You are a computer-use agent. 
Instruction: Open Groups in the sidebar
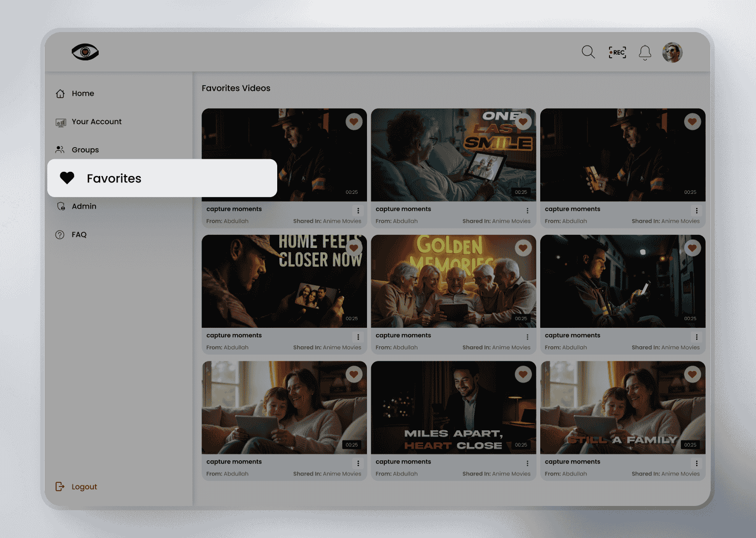[85, 150]
